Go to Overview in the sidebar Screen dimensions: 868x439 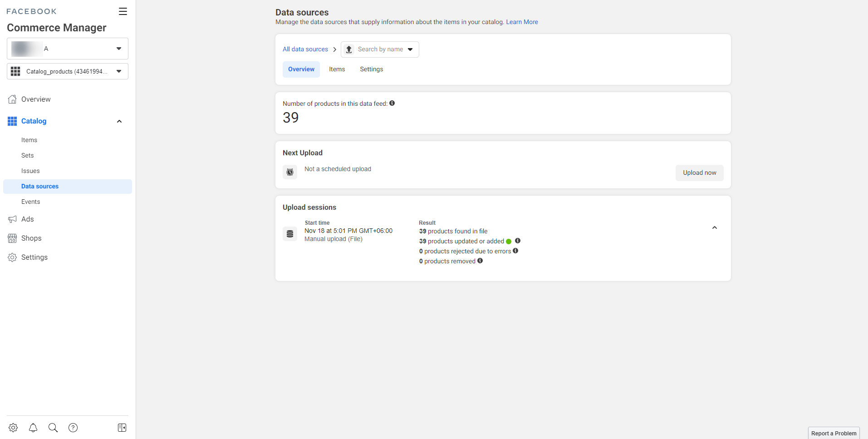point(36,99)
